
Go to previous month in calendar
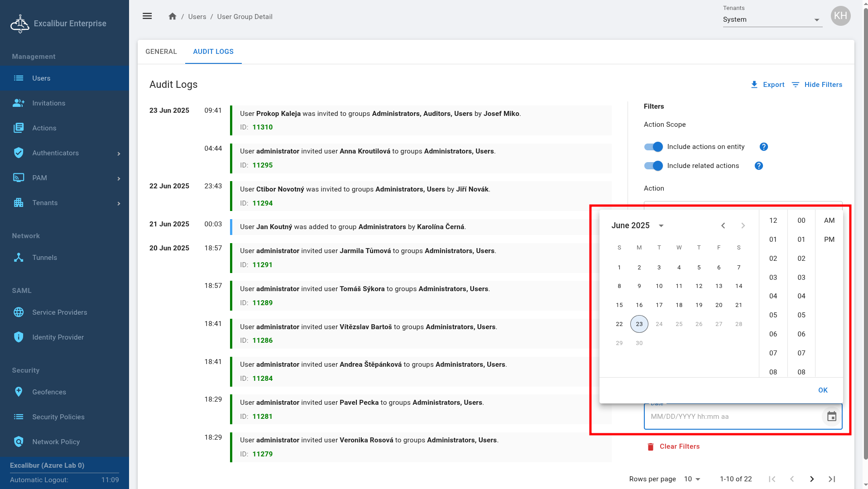click(723, 225)
